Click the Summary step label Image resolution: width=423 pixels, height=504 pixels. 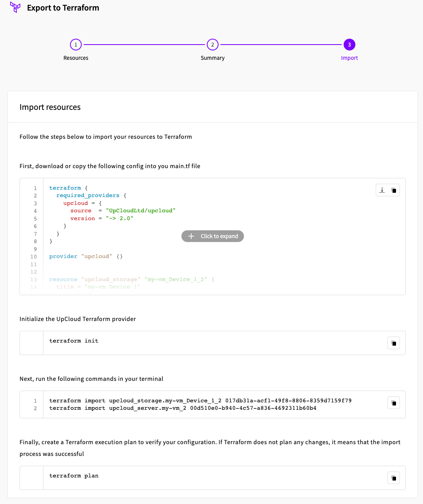click(x=213, y=58)
